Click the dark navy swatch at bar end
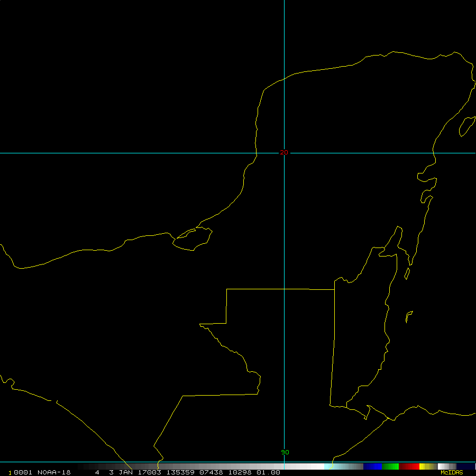Screen dimensions: 476x476 tap(465, 466)
